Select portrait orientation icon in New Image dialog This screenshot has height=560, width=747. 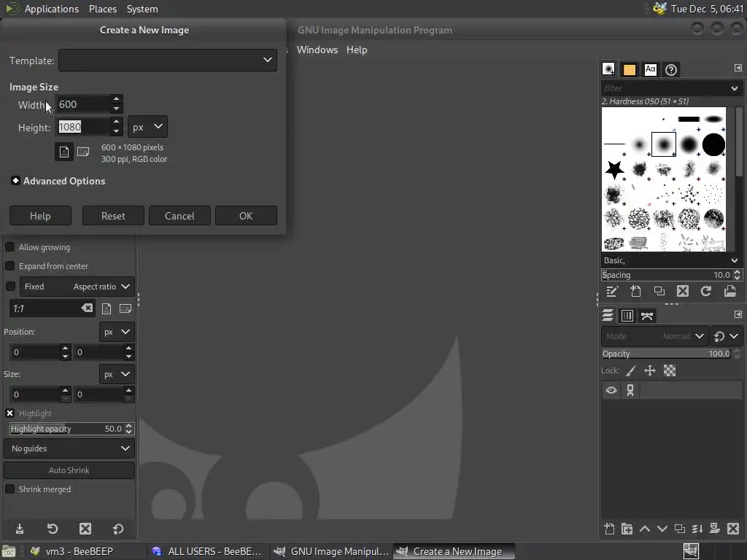click(64, 152)
